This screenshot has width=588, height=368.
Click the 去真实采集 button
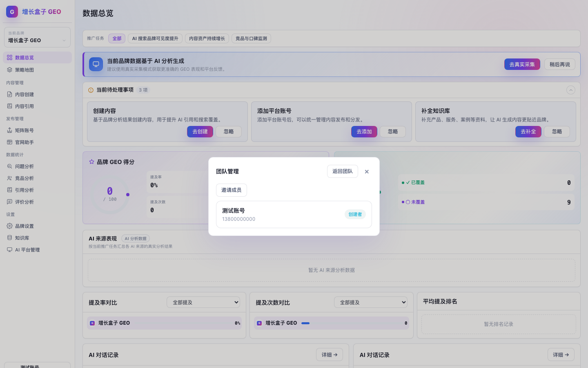coord(522,64)
